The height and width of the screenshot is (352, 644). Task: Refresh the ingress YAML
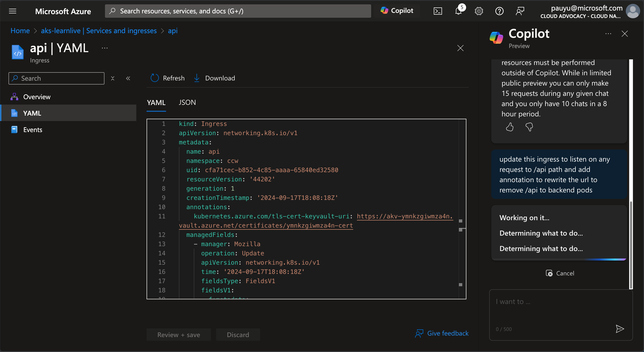[168, 78]
